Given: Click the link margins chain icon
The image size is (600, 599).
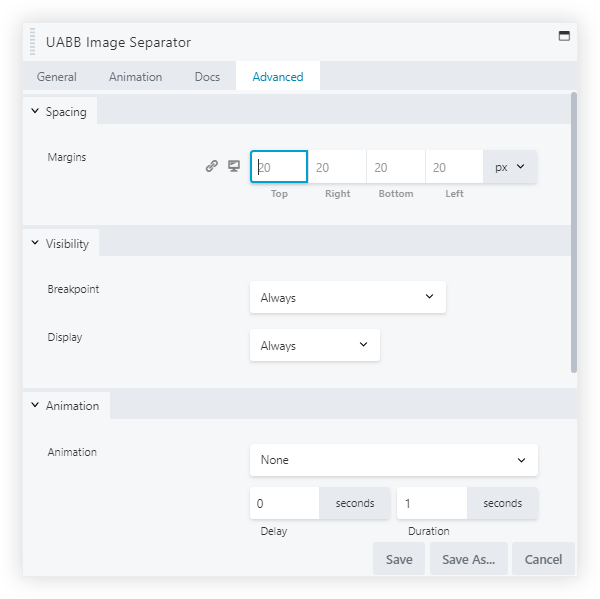Looking at the screenshot, I should 212,166.
